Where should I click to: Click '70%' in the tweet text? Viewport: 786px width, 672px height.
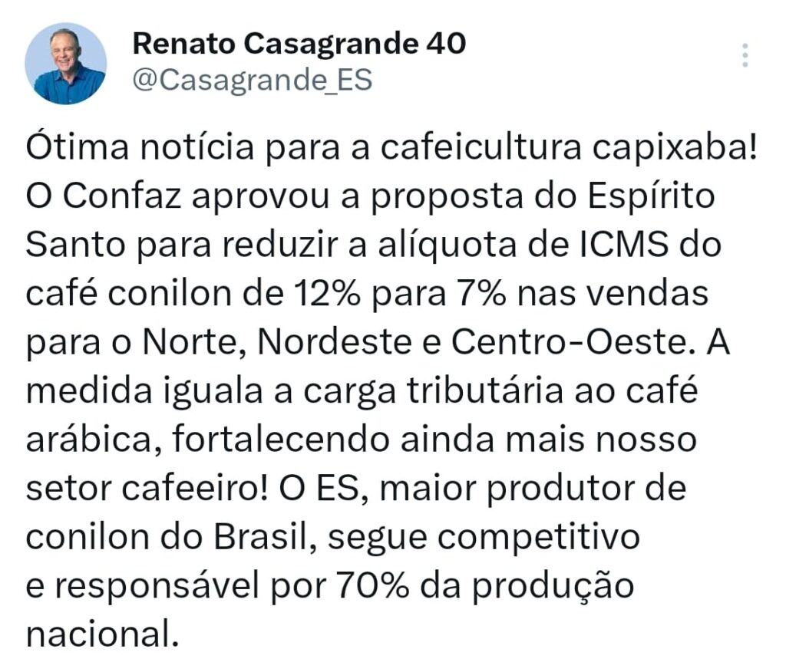click(372, 585)
